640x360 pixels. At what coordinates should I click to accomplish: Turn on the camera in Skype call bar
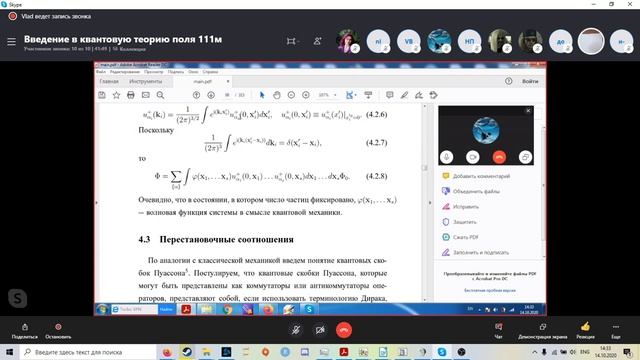[x=320, y=330]
